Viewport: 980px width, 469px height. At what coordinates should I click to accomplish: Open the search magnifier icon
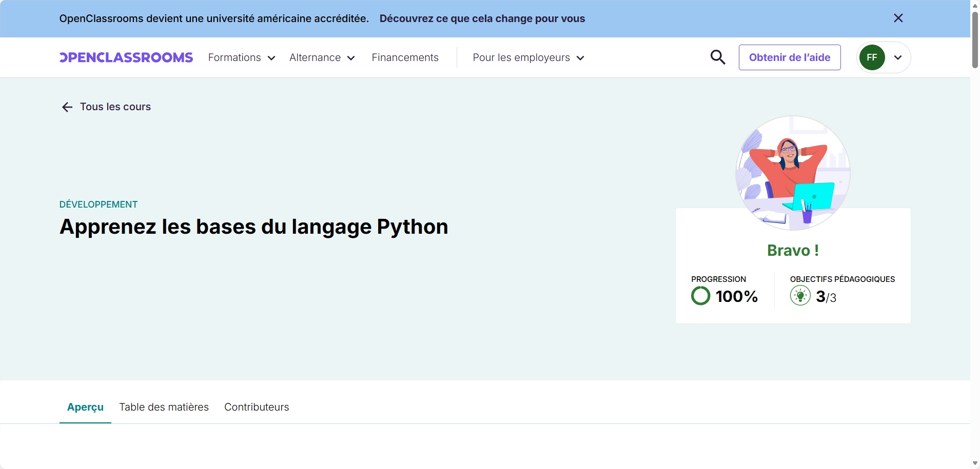click(x=718, y=57)
